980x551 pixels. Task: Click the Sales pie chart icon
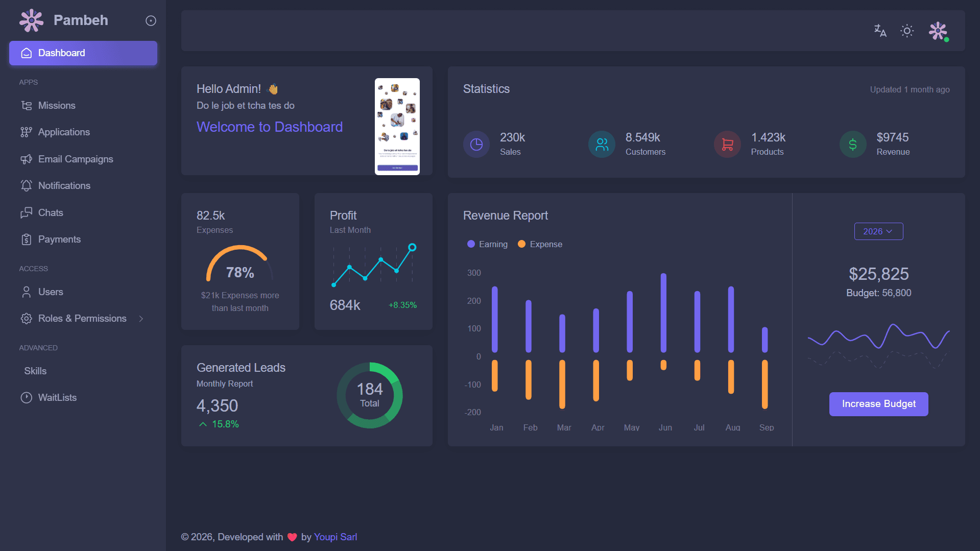[x=476, y=145]
